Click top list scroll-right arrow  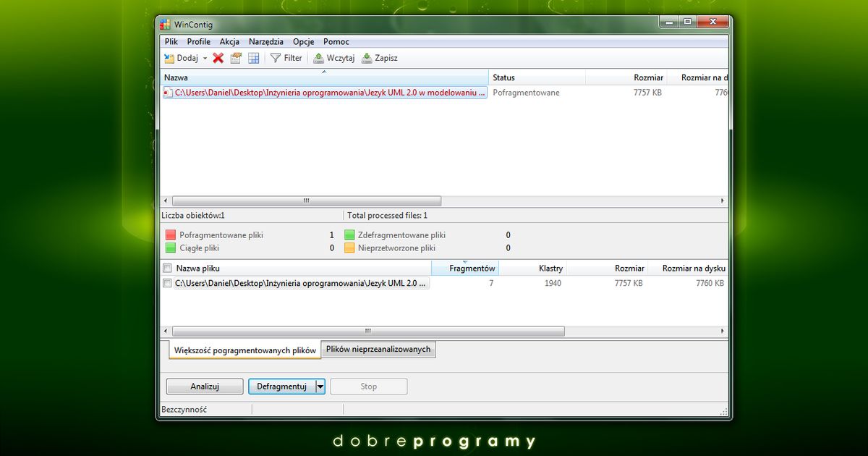pyautogui.click(x=722, y=201)
